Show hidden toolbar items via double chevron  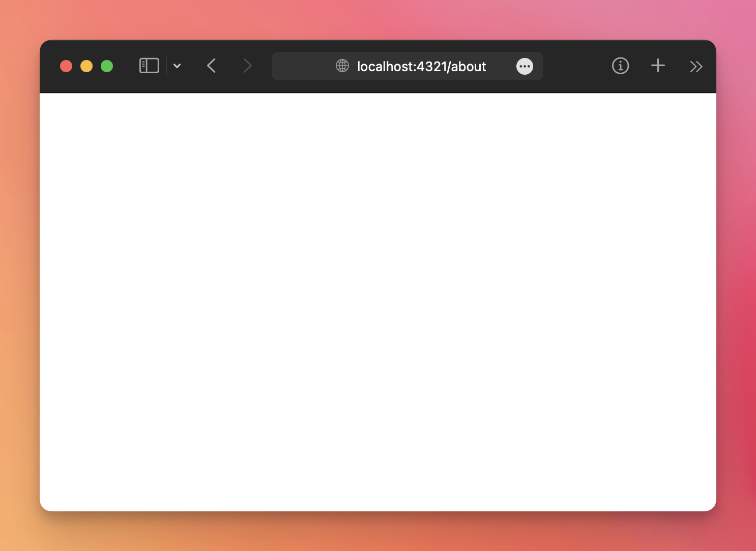click(696, 67)
